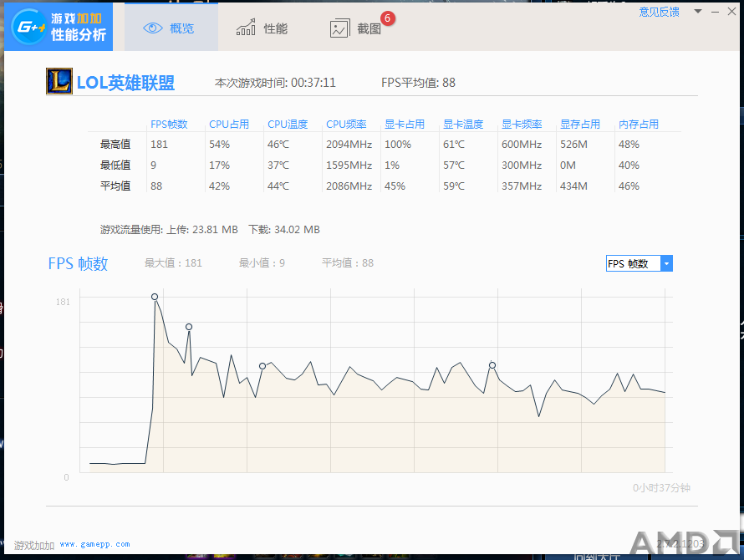Image resolution: width=744 pixels, height=560 pixels.
Task: Click the red badge showing 6 screenshots
Action: point(388,18)
